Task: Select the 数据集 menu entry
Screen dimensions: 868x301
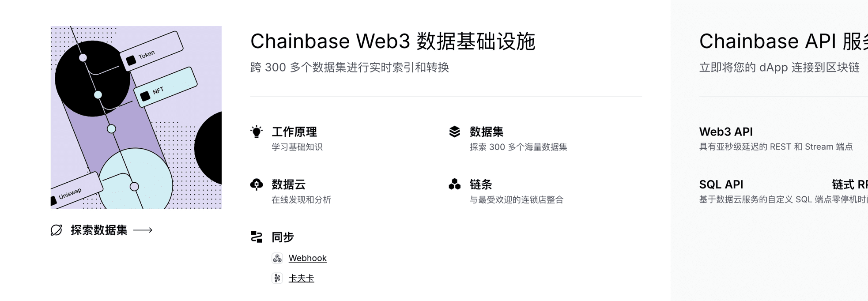Action: click(x=487, y=132)
